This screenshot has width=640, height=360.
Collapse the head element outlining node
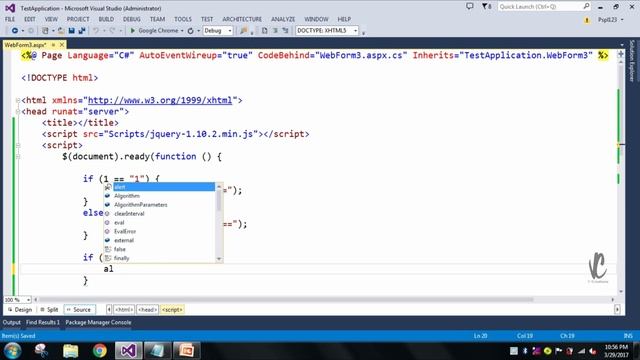[x=18, y=111]
